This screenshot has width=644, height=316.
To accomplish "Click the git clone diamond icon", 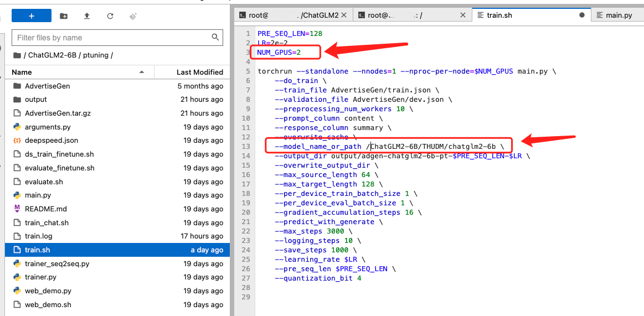I will (133, 16).
